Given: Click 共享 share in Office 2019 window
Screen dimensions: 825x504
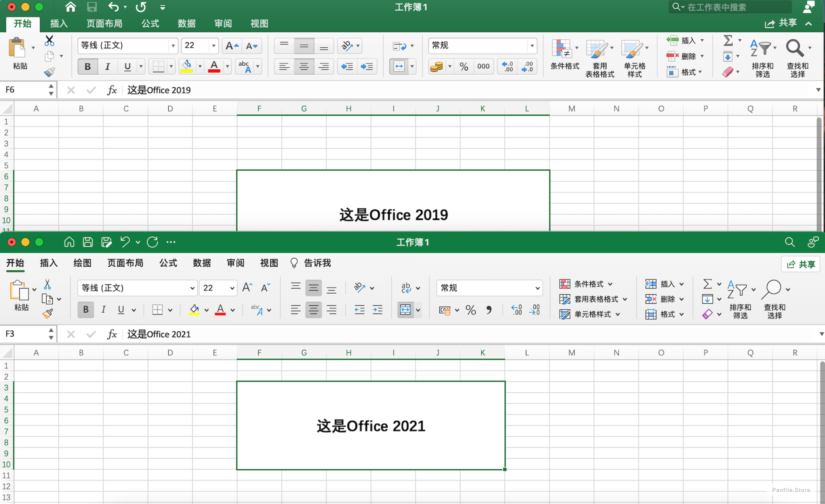Looking at the screenshot, I should pyautogui.click(x=780, y=23).
